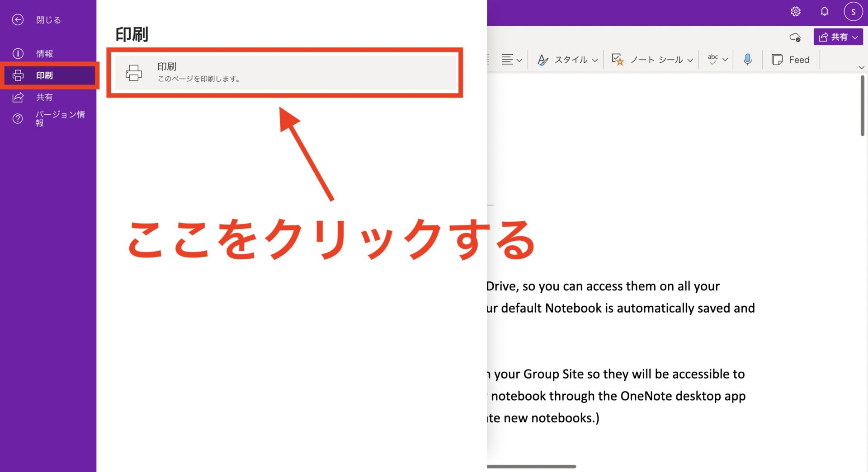Click the settings gear icon
Viewport: 868px width, 472px height.
[796, 12]
